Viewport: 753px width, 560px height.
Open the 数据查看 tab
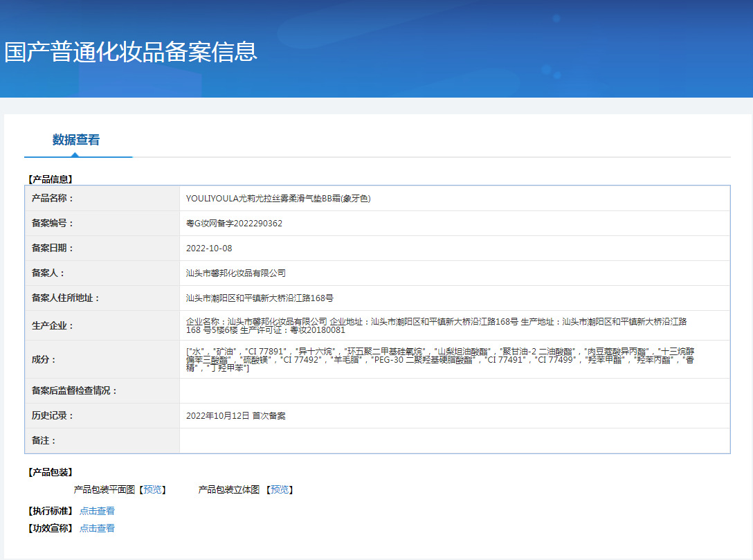pos(76,140)
